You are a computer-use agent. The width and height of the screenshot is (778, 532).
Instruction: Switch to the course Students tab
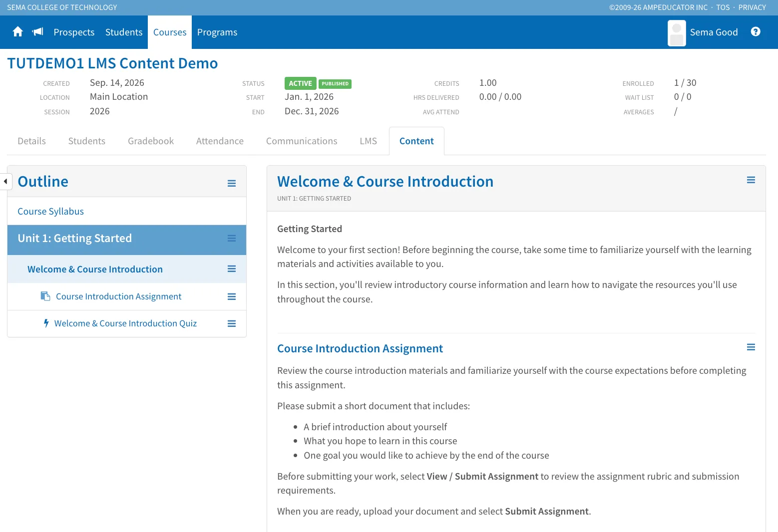coord(87,141)
